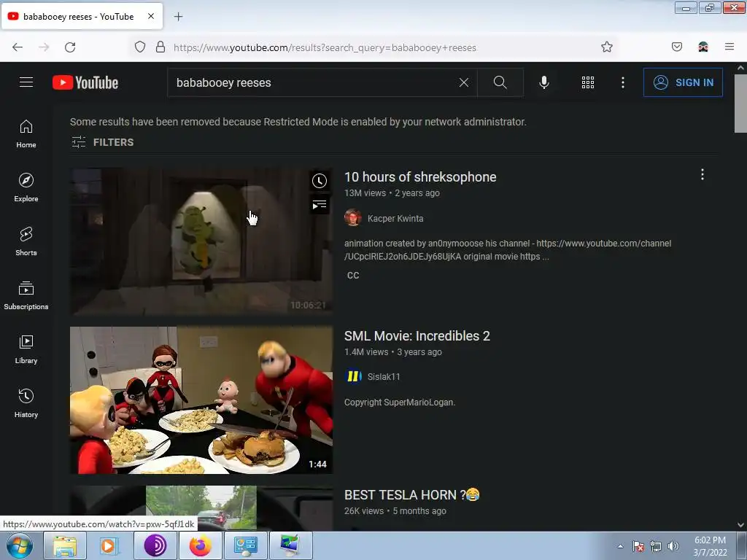The height and width of the screenshot is (560, 747).
Task: Click the volume icon in system tray
Action: tap(673, 546)
